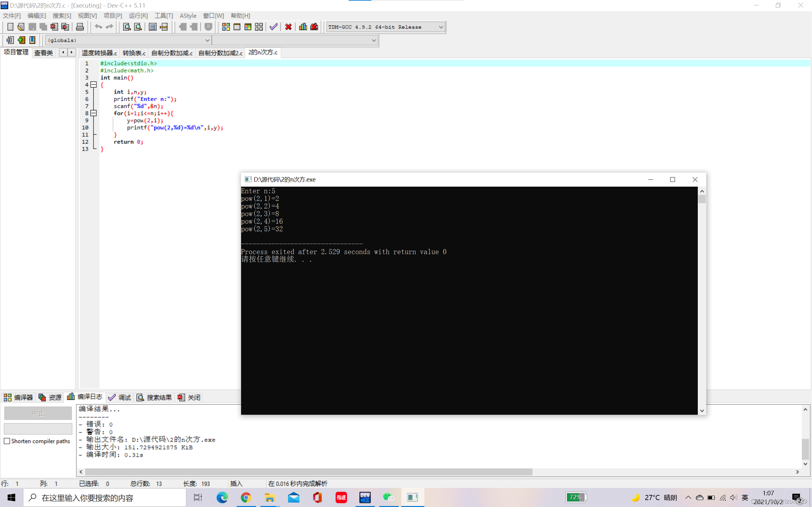Click the Compile icon in toolbar
Viewport: 812px width, 507px height.
(226, 27)
